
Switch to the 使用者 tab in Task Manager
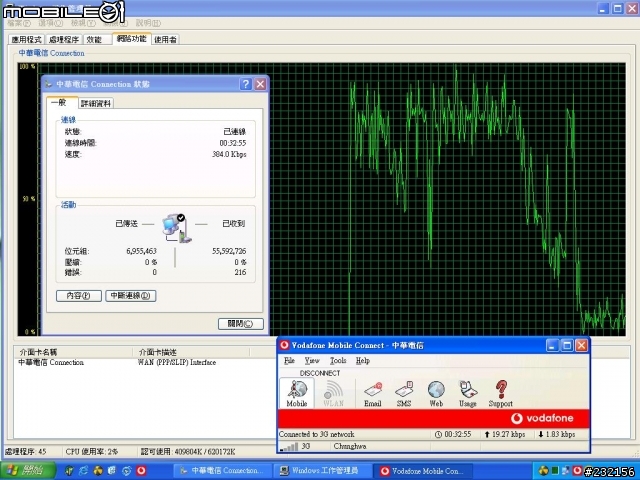coord(165,40)
